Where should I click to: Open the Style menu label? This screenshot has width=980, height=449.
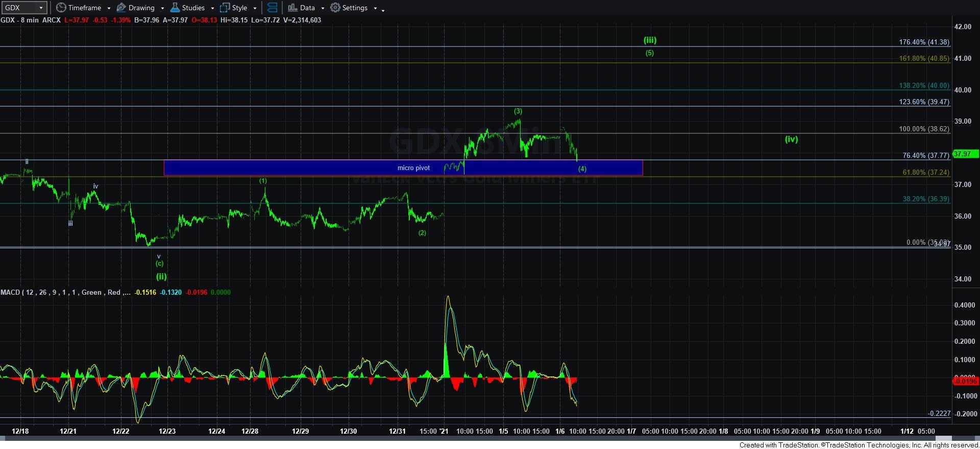coord(239,8)
